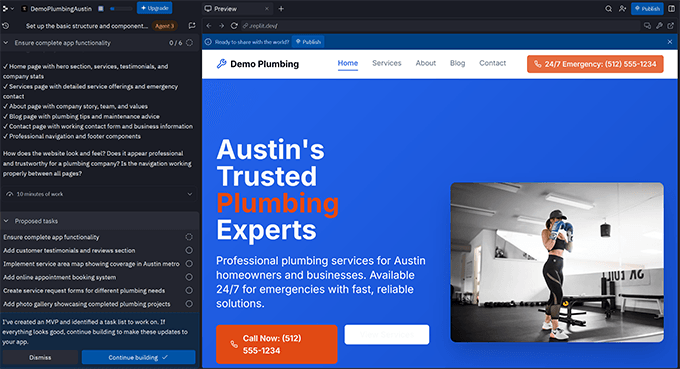Switch to the Preview tab
680x369 pixels.
[x=226, y=9]
